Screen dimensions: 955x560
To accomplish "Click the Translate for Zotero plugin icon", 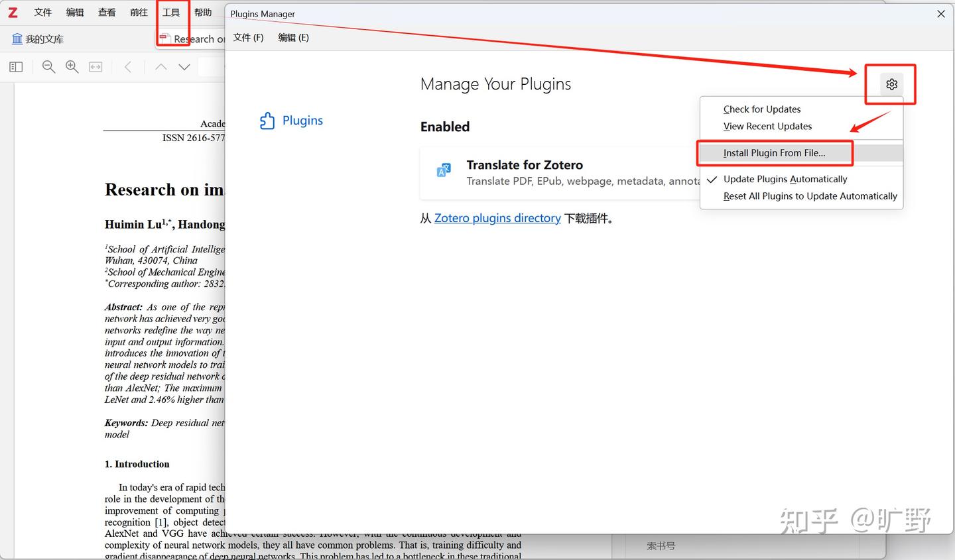I will click(x=444, y=170).
